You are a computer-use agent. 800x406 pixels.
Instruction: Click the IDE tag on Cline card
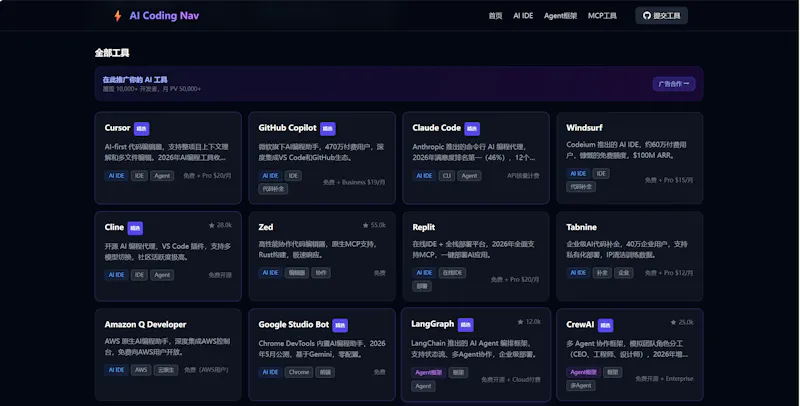139,275
